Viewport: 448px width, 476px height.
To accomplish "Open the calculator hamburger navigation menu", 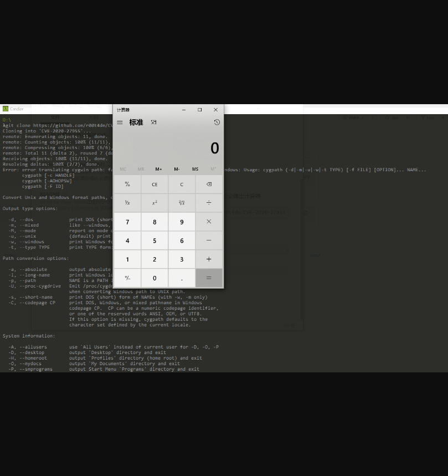I will pos(120,122).
